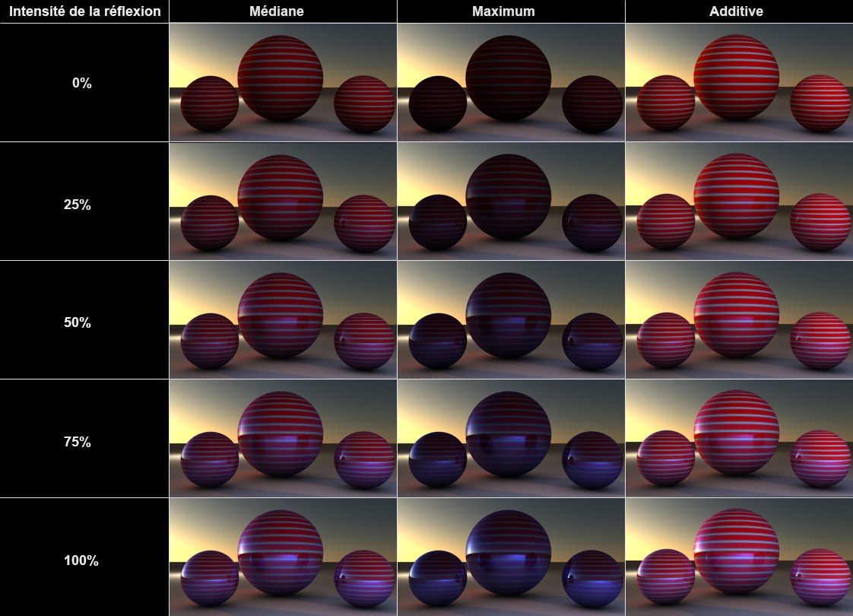Viewport: 853px width, 616px height.
Task: Select the 75% row label
Action: 78,441
